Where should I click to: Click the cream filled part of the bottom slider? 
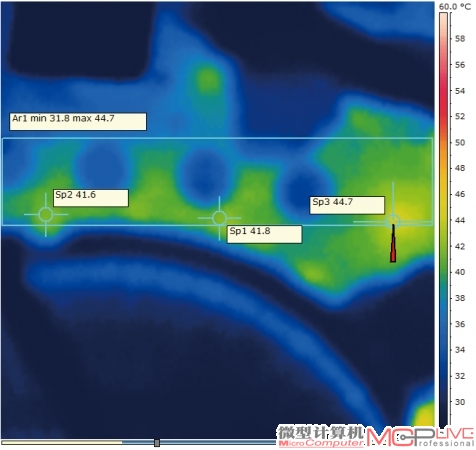tap(62, 442)
